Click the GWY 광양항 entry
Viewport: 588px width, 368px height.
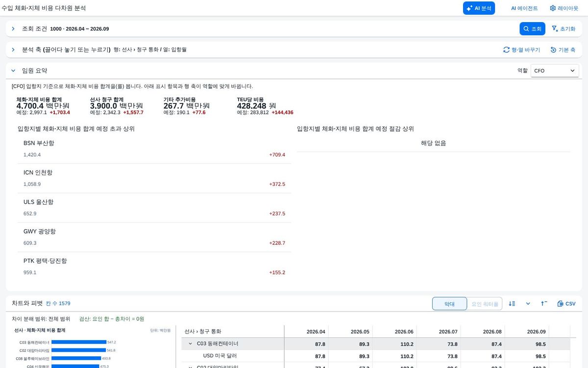[154, 237]
